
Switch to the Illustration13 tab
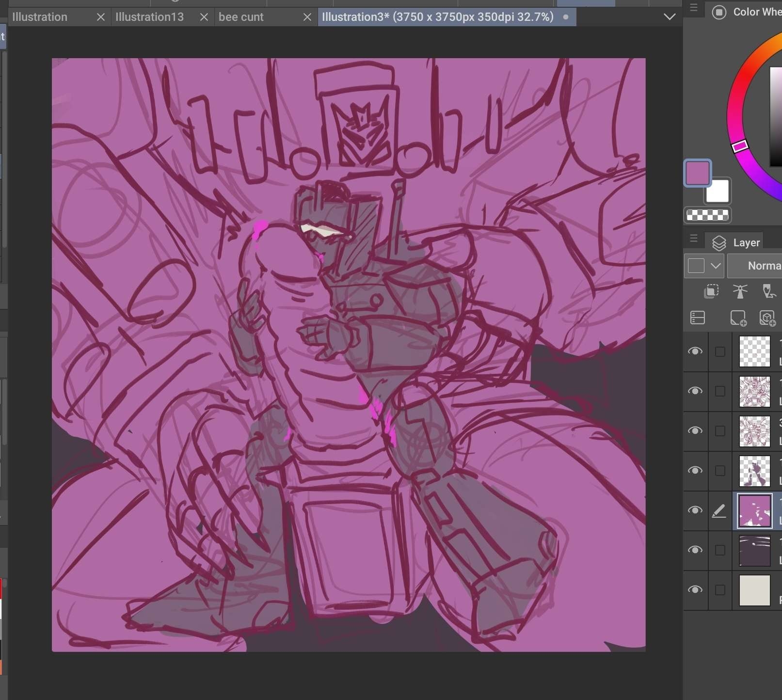point(150,17)
